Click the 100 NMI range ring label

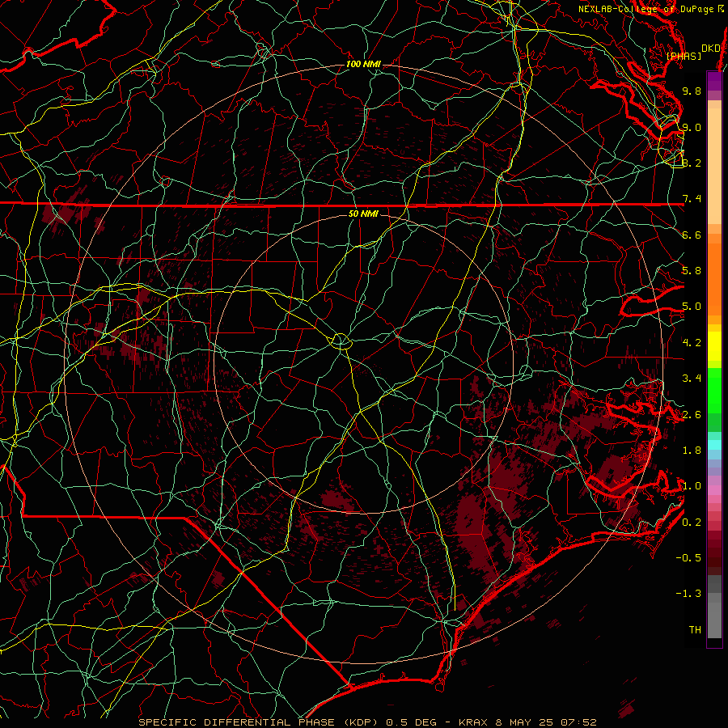click(x=363, y=64)
